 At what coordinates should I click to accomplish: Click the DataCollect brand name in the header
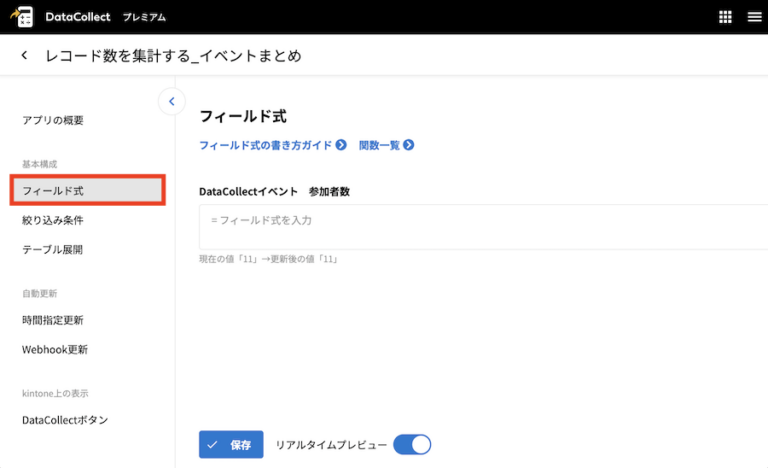[x=77, y=17]
